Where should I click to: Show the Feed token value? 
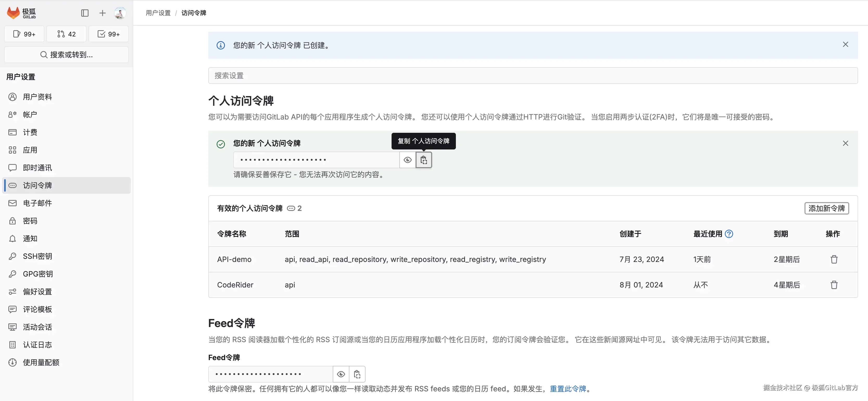pyautogui.click(x=341, y=374)
